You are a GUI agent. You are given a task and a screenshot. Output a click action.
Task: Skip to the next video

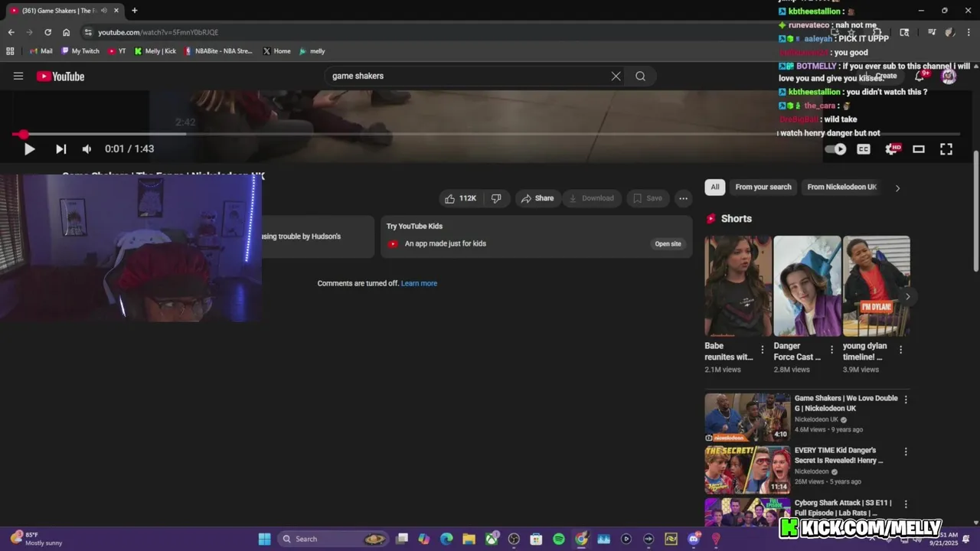[60, 149]
